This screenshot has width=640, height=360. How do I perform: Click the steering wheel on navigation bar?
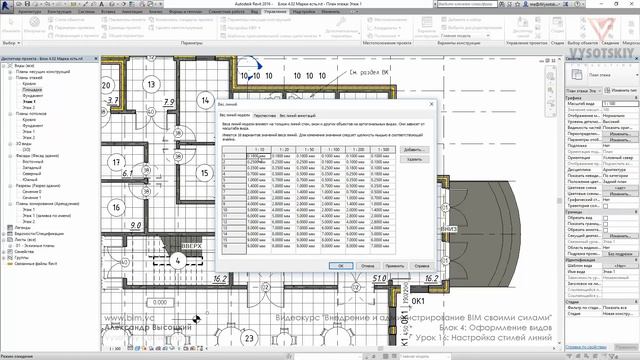(551, 76)
